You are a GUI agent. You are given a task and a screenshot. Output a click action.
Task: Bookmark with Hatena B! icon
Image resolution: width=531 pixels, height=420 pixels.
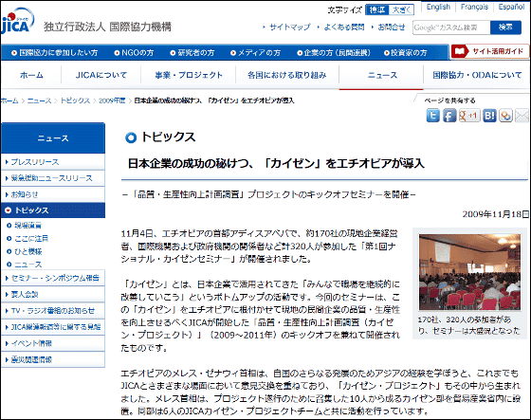(489, 116)
